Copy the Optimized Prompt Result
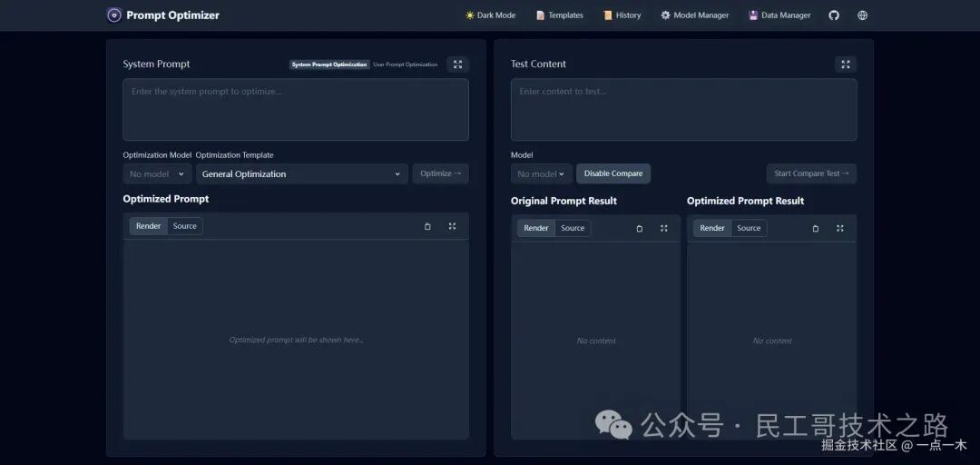 pyautogui.click(x=816, y=229)
